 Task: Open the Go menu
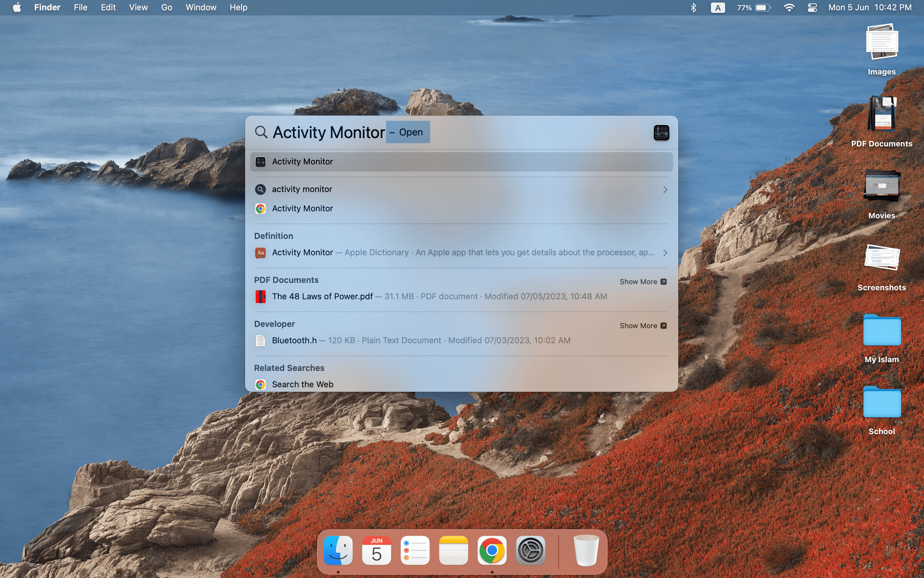tap(167, 8)
